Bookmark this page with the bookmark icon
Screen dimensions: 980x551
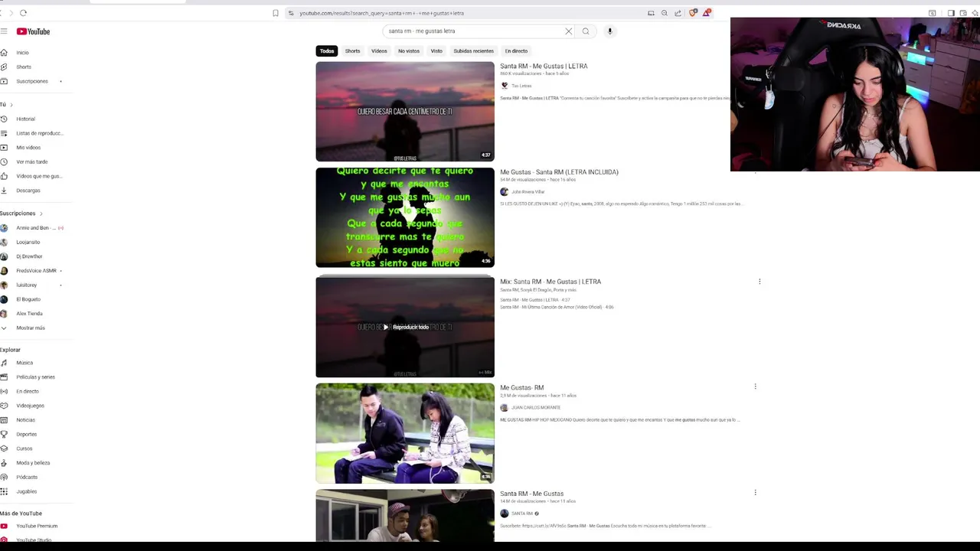[x=276, y=13]
